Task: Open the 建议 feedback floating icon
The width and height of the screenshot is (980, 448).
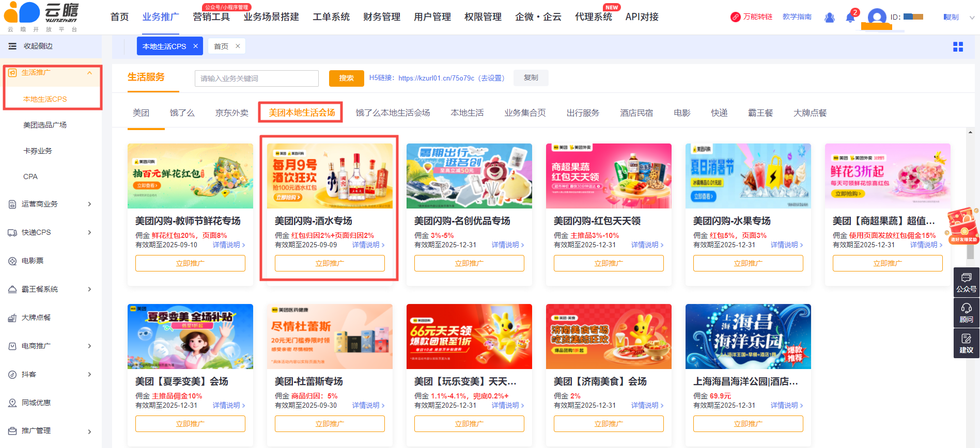Action: pyautogui.click(x=966, y=339)
